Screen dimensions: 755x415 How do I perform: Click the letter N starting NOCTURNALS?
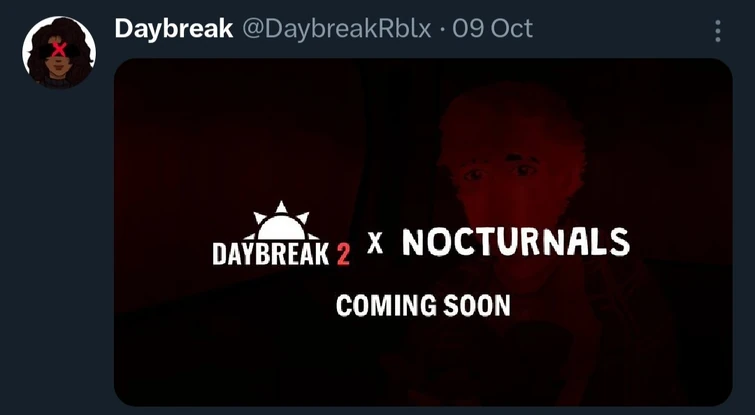413,242
